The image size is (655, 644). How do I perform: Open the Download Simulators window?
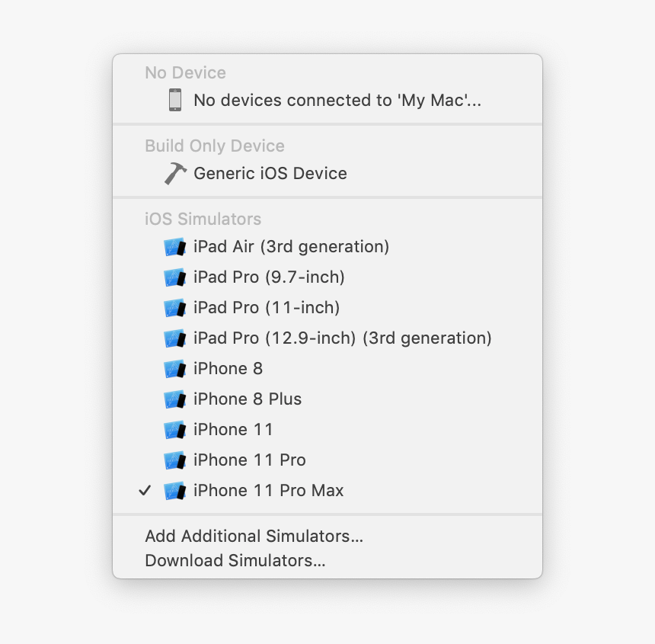point(235,560)
